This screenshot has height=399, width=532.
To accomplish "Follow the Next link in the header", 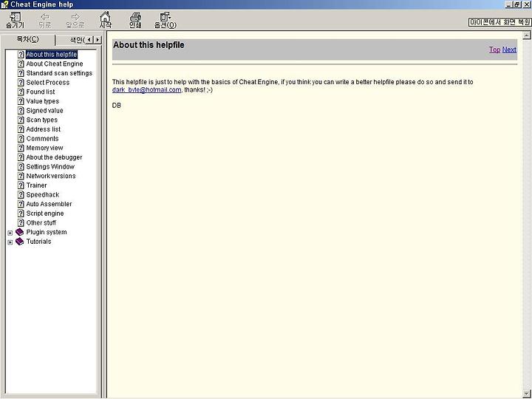I will tap(509, 50).
